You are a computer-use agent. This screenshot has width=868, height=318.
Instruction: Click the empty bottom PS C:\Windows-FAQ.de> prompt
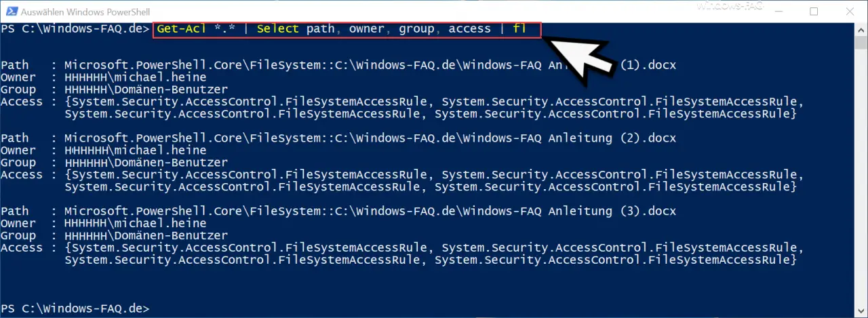[x=75, y=309]
